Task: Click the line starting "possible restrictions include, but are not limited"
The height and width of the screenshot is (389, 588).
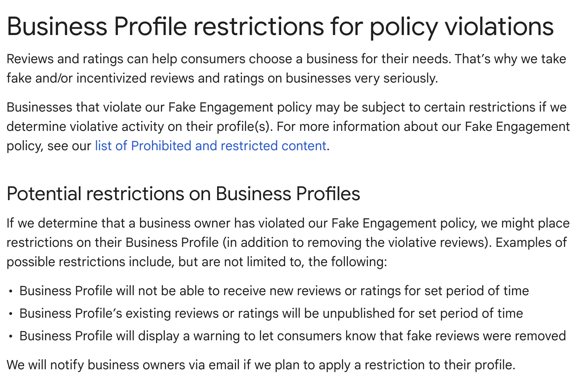Action: pyautogui.click(x=197, y=262)
